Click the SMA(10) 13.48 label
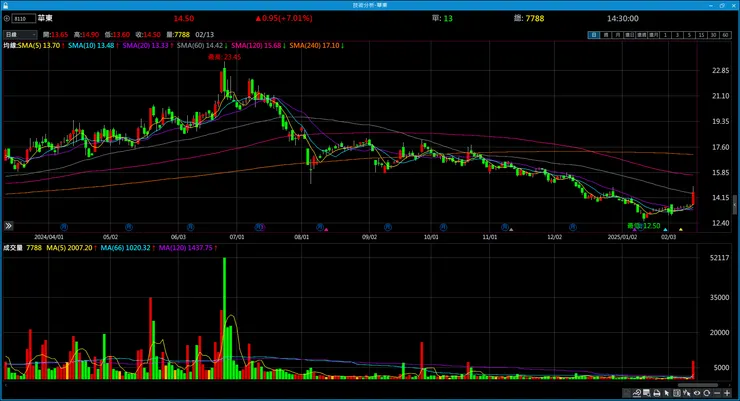 91,45
